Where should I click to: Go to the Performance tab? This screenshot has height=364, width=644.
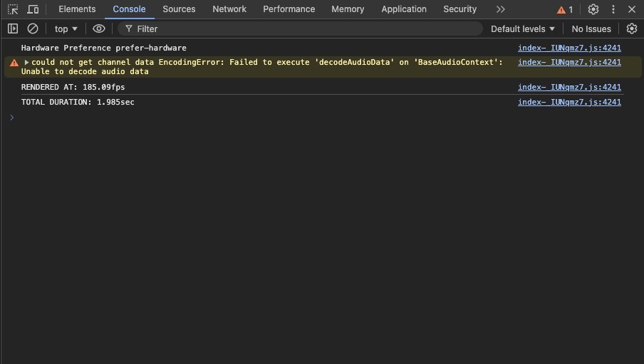(x=289, y=9)
